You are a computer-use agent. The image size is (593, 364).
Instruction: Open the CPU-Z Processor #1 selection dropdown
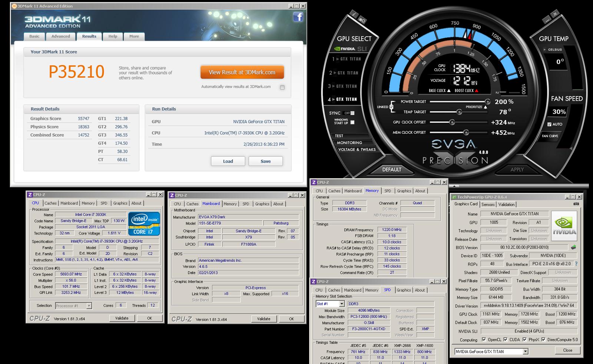pyautogui.click(x=89, y=306)
